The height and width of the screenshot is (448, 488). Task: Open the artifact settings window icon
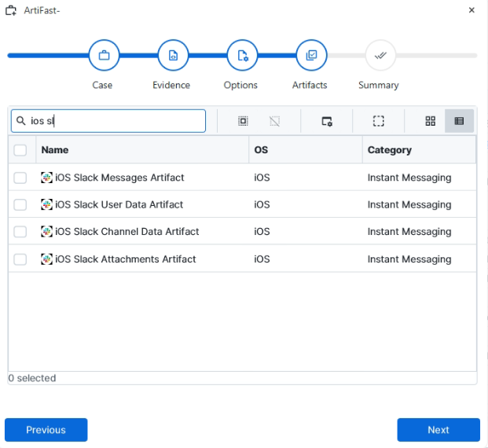point(327,121)
